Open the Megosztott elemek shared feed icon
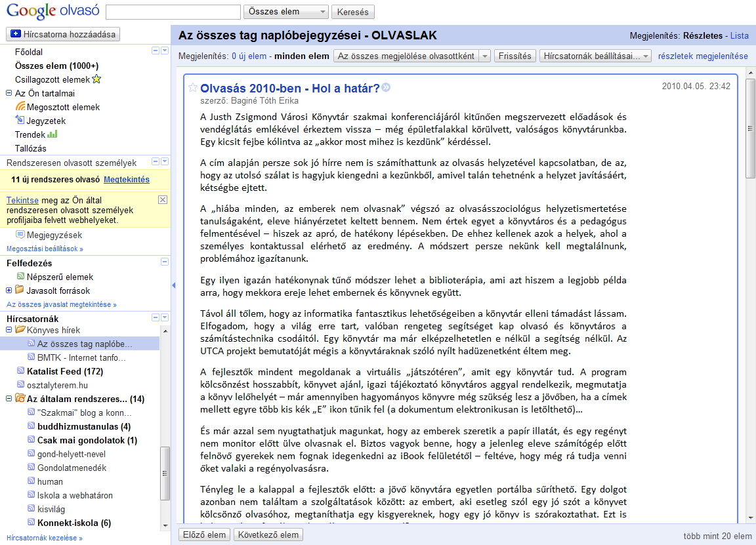Viewport: 756px width, 545px height. (20, 106)
